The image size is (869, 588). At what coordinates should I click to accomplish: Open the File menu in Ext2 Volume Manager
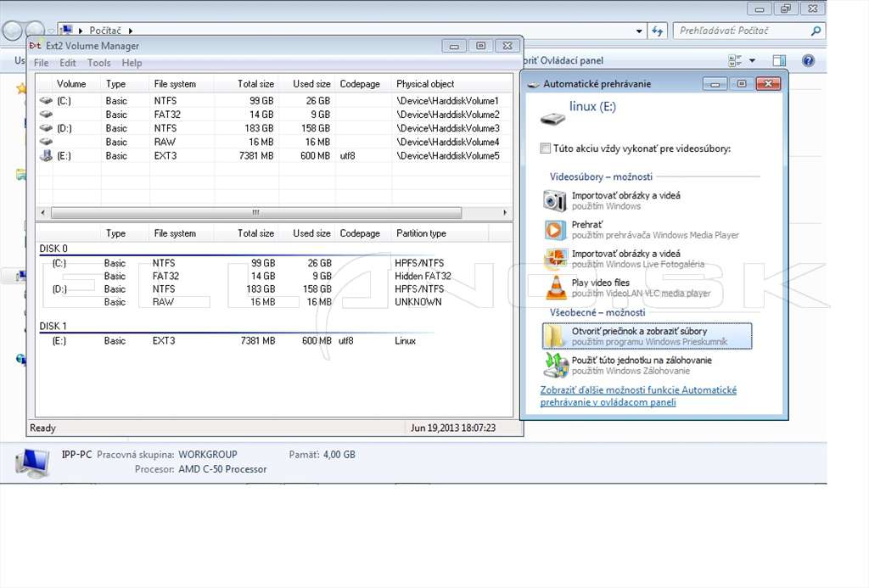point(41,63)
